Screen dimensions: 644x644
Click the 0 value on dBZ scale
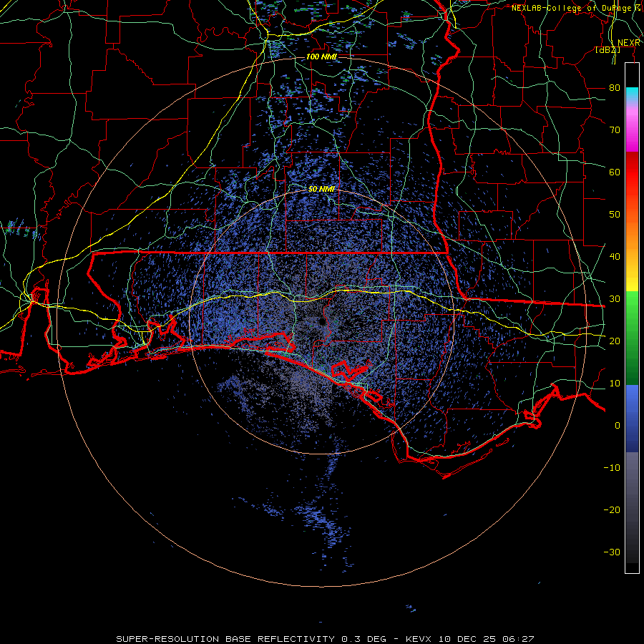pos(618,426)
